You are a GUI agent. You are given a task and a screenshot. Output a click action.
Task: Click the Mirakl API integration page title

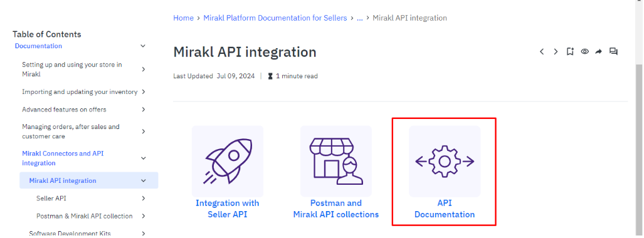(245, 52)
